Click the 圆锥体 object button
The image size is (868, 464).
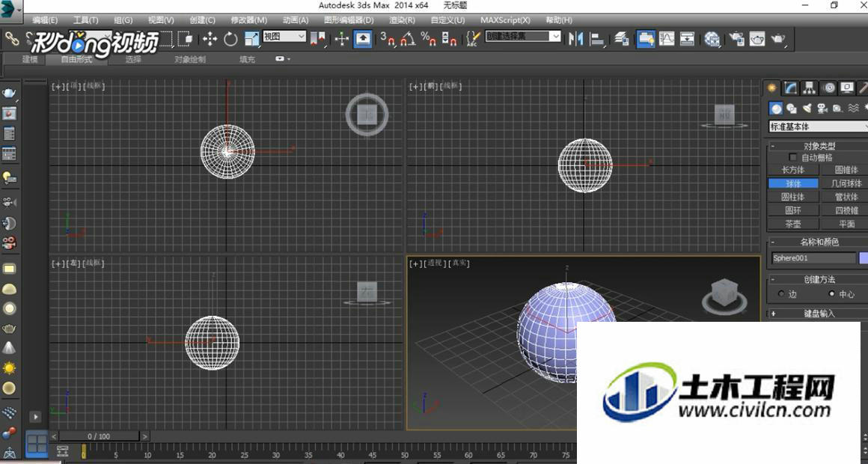[846, 170]
